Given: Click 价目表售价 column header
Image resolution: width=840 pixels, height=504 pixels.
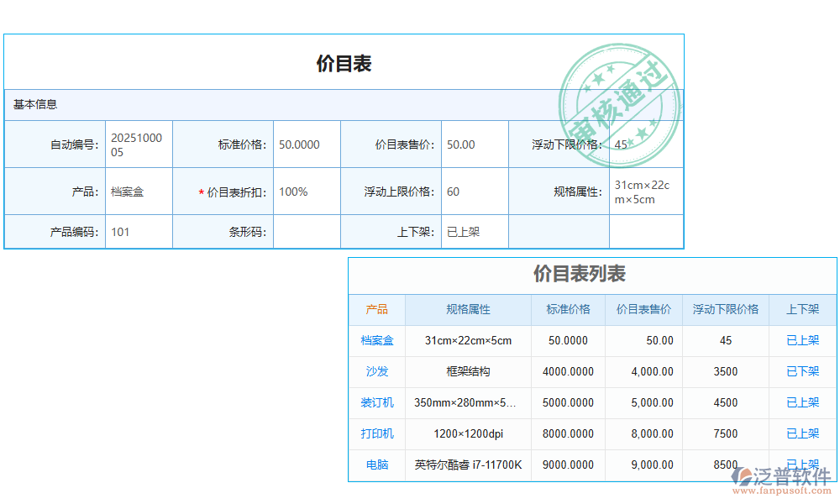Looking at the screenshot, I should [x=643, y=309].
